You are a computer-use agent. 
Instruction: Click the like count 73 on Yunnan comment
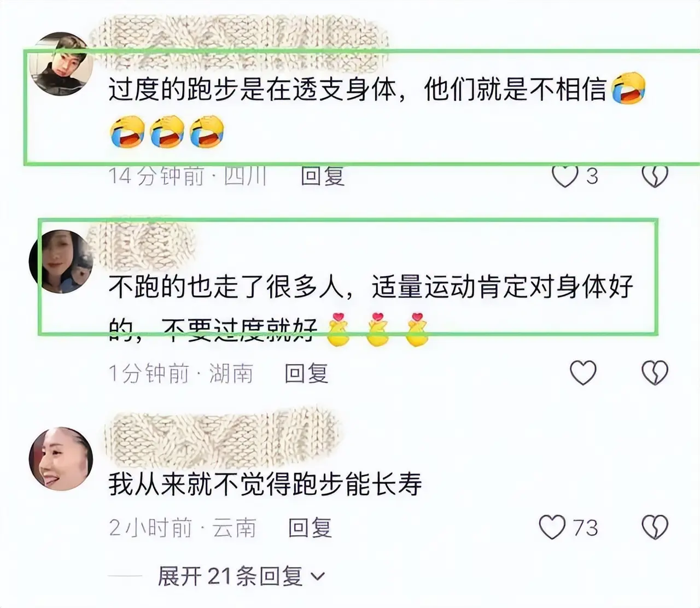[x=585, y=528]
